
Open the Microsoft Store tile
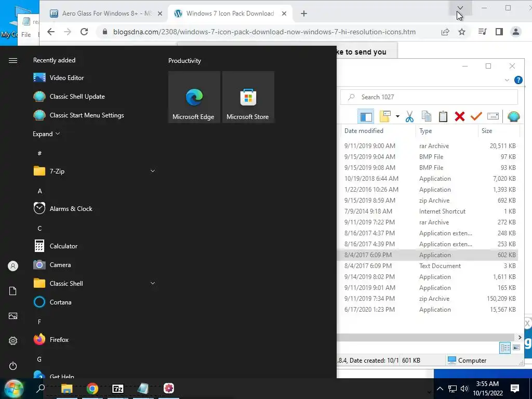(x=248, y=97)
